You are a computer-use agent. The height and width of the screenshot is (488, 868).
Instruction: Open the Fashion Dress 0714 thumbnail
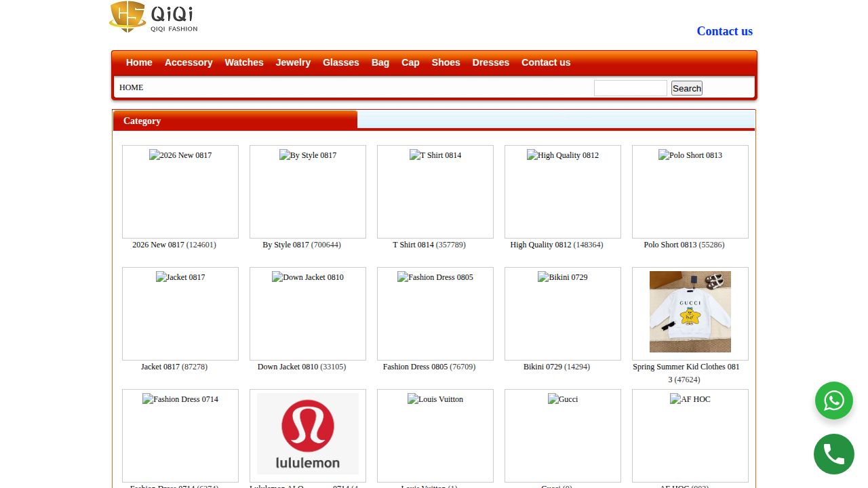[180, 436]
